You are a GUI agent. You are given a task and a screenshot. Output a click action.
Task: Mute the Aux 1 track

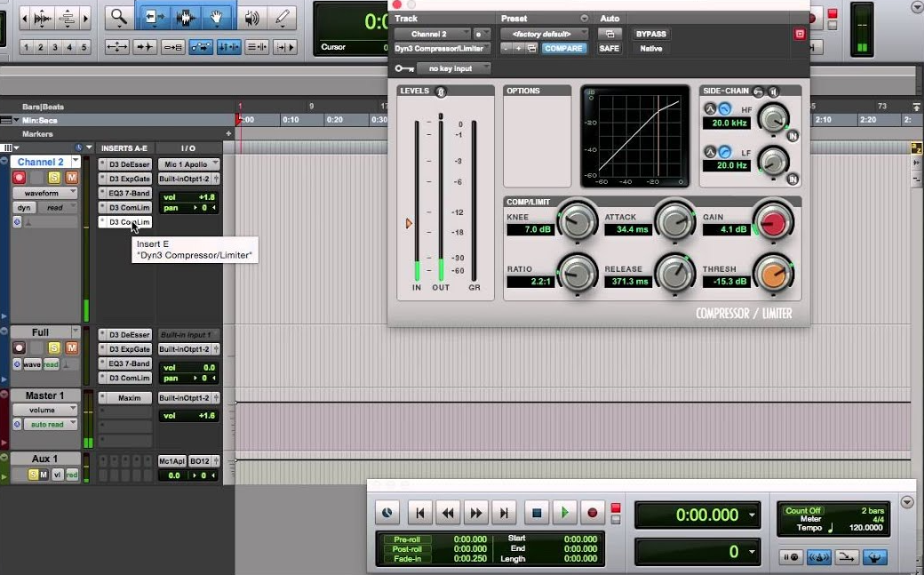coord(44,475)
